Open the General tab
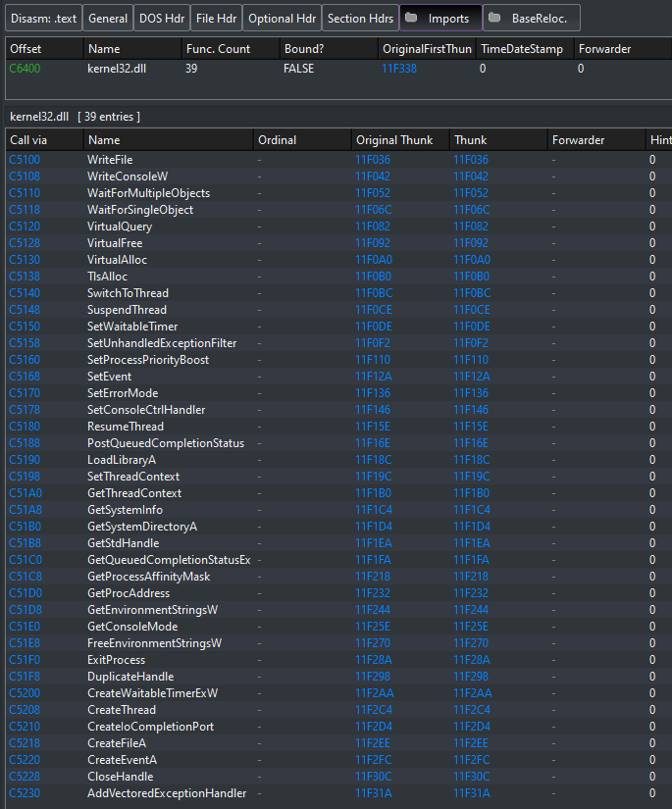Viewport: 672px width, 809px height. click(108, 18)
